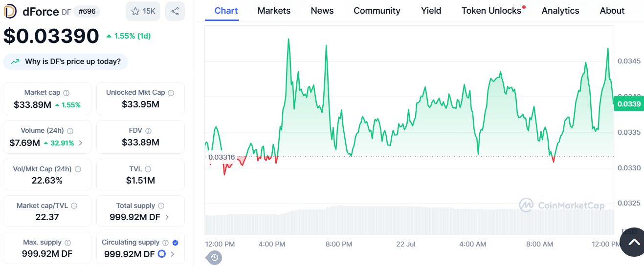The width and height of the screenshot is (644, 267).
Task: Show info tooltip for TVL
Action: click(148, 169)
